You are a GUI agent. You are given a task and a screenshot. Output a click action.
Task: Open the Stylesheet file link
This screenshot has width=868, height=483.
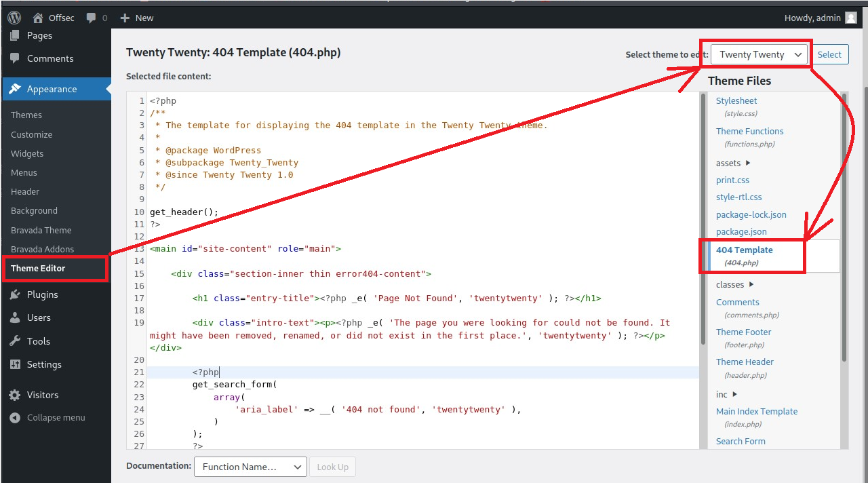point(736,101)
